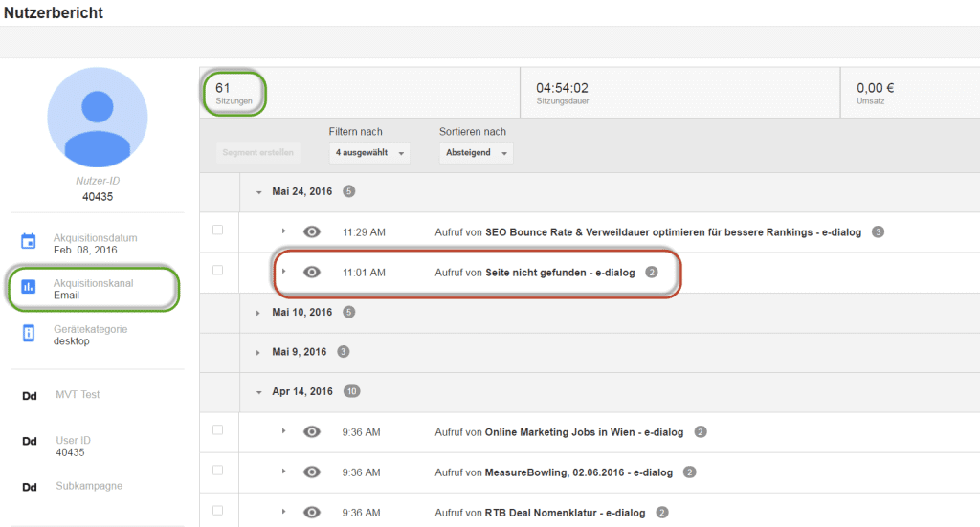980x527 pixels.
Task: Click the 61 Sitzungen metric tile
Action: pyautogui.click(x=233, y=93)
